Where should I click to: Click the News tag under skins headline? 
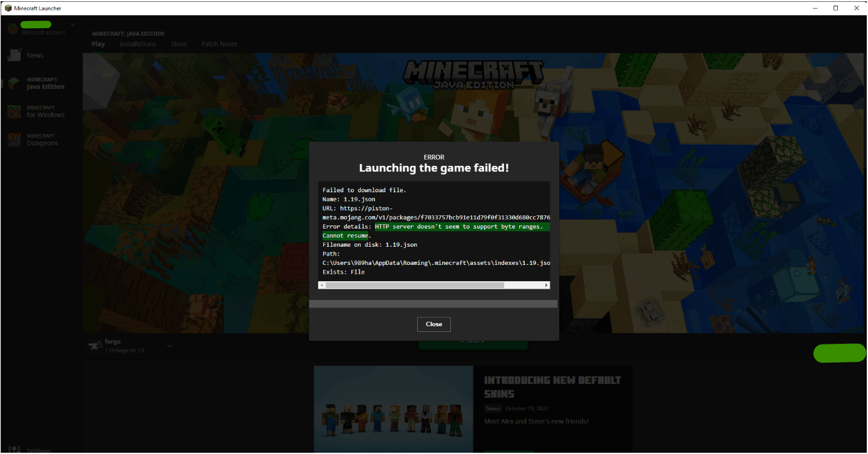(492, 408)
